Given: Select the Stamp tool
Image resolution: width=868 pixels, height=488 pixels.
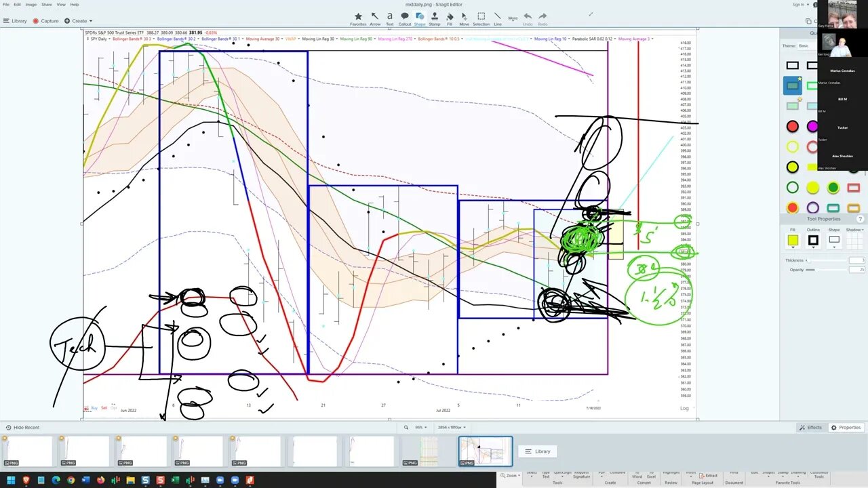Looking at the screenshot, I should click(x=435, y=18).
